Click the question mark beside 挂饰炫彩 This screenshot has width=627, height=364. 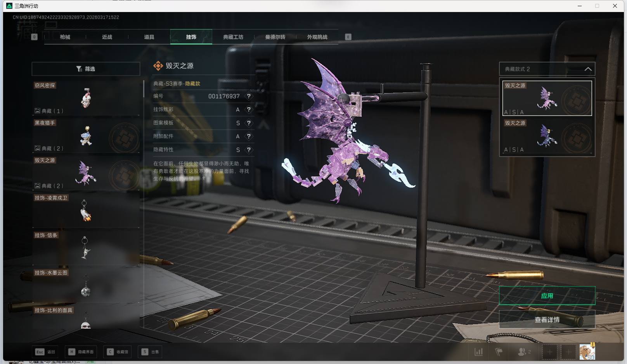click(x=249, y=110)
